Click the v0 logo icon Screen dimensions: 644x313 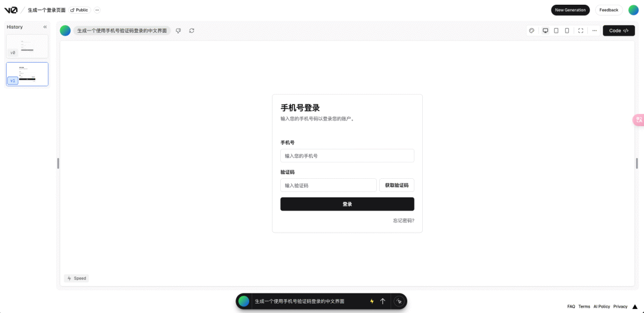click(x=11, y=10)
